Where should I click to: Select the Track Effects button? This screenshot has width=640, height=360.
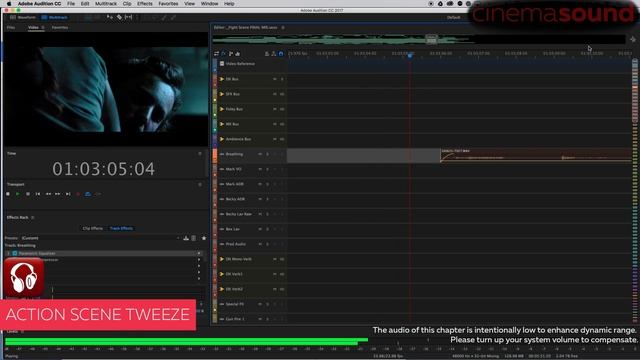pyautogui.click(x=121, y=228)
